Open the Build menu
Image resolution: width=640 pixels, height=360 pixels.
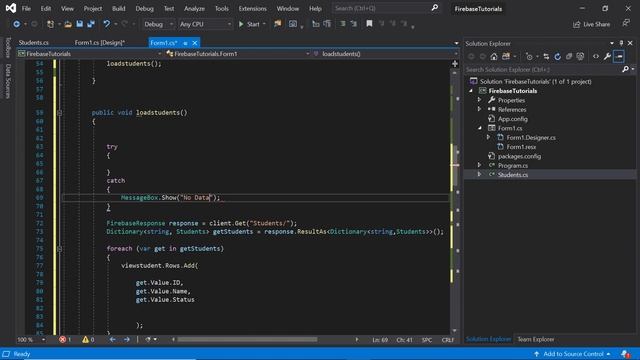tap(118, 9)
